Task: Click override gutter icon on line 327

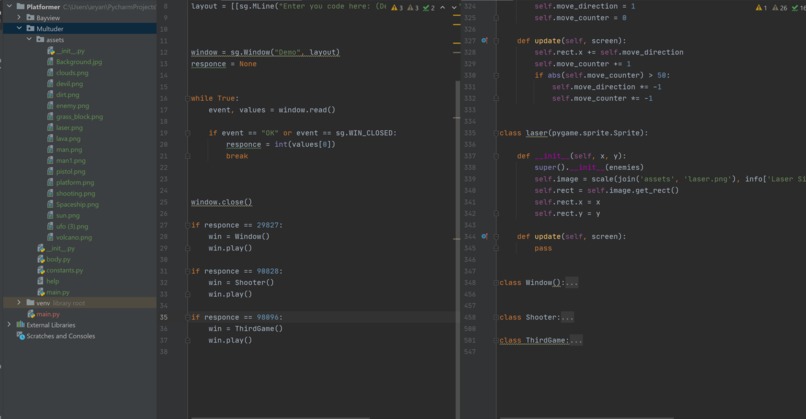Action: click(x=484, y=40)
